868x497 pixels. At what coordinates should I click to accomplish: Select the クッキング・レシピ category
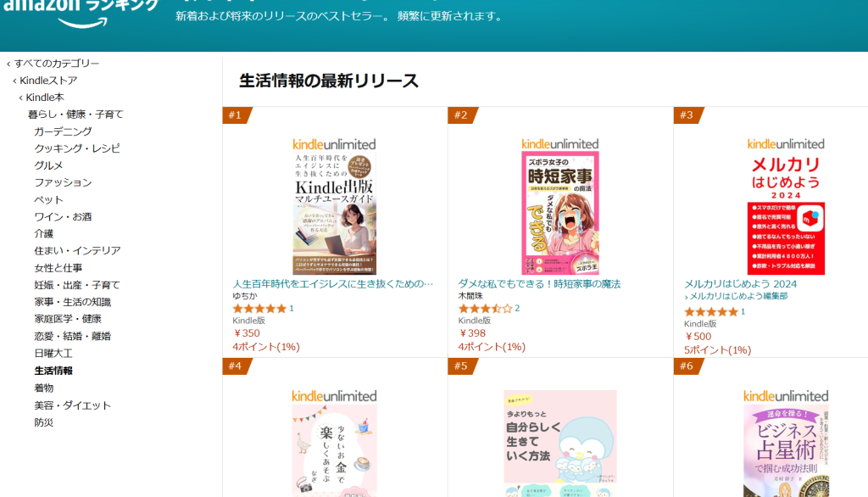click(x=77, y=148)
